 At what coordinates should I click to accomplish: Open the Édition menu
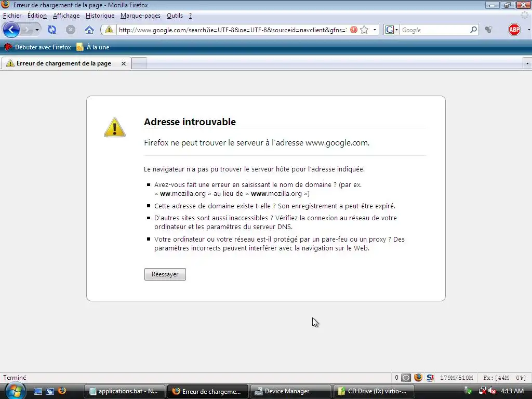point(37,16)
